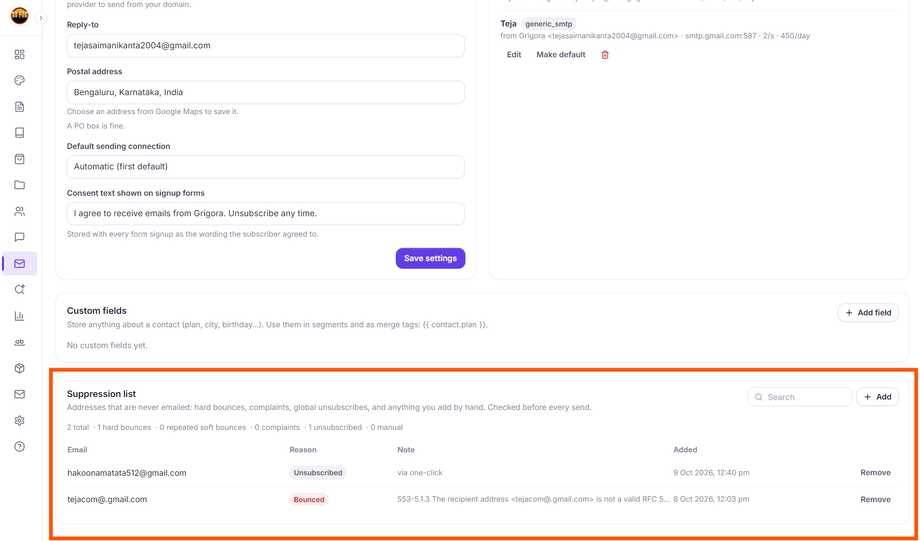Click the suppression list Search box
Screen dimensions: 920x541
point(800,397)
